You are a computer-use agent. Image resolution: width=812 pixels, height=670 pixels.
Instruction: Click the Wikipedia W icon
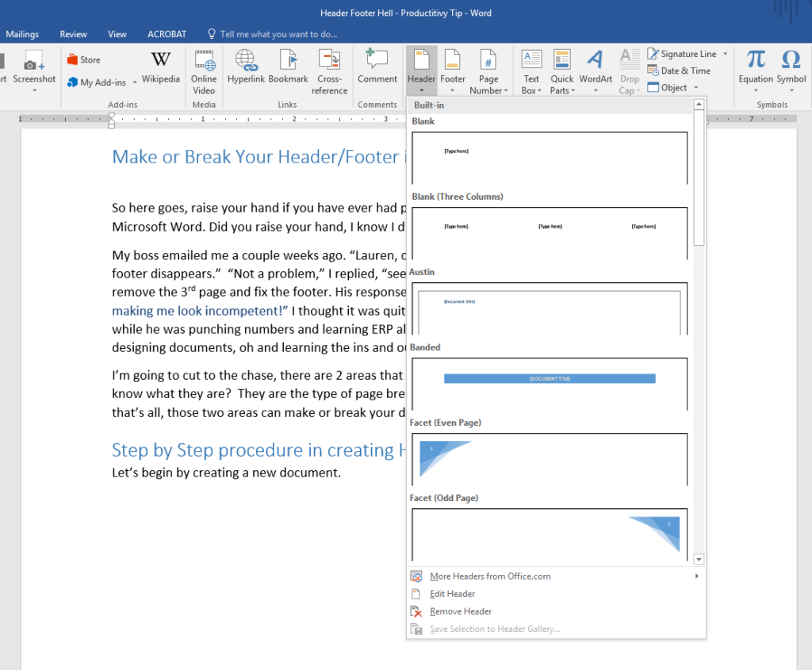click(160, 59)
